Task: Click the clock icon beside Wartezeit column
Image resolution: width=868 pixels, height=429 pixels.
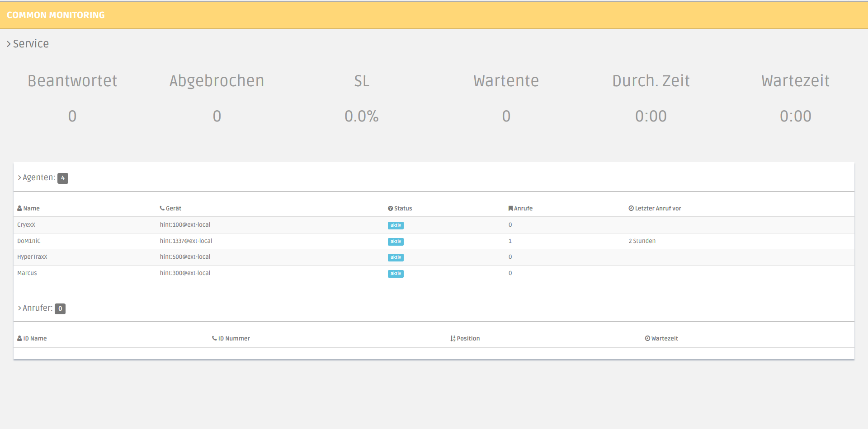Action: point(647,338)
